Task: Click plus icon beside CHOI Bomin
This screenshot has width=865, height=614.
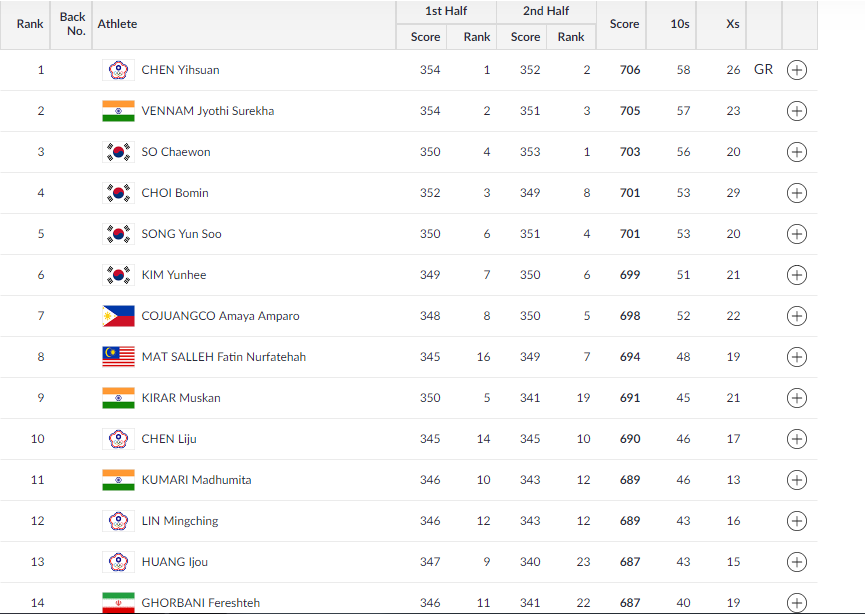Action: pyautogui.click(x=796, y=193)
